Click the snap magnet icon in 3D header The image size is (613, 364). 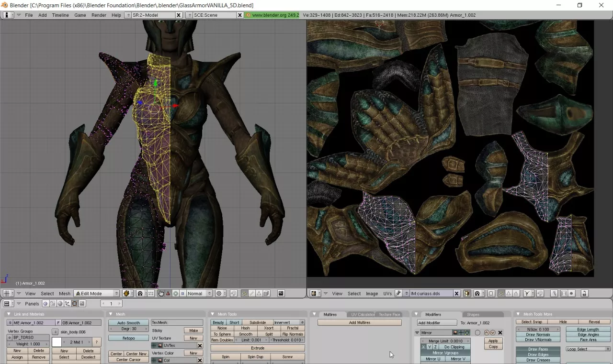tap(233, 293)
